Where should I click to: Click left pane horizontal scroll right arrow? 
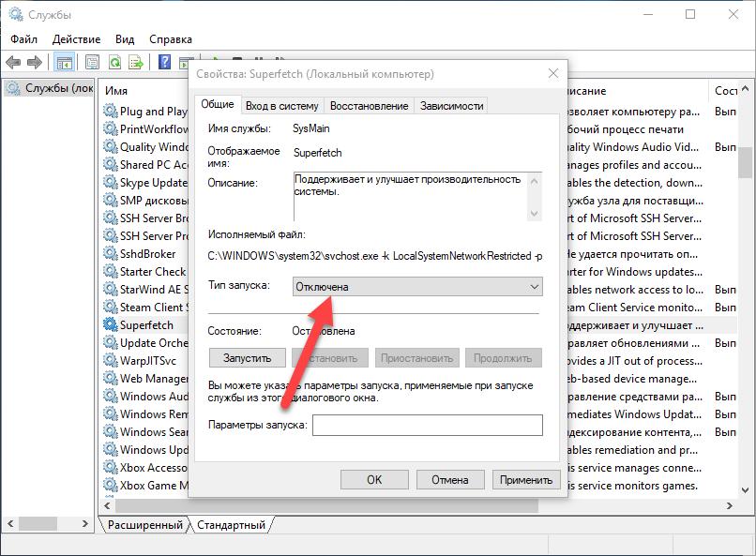(x=84, y=523)
